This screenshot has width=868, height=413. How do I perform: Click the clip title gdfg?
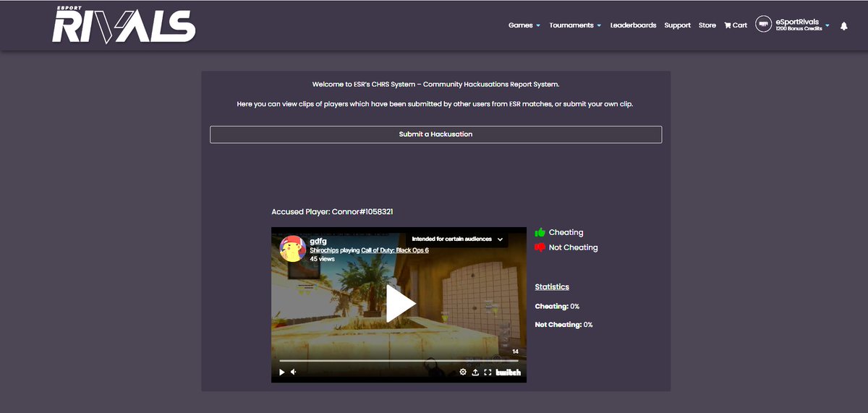click(x=318, y=241)
